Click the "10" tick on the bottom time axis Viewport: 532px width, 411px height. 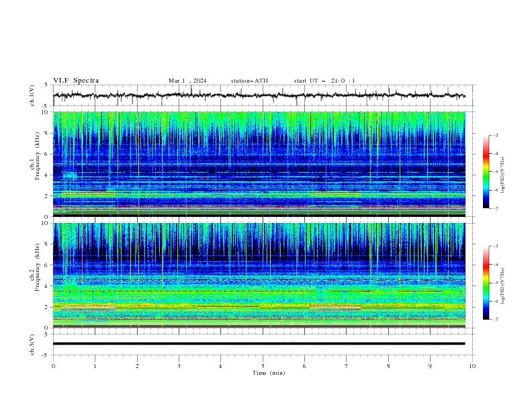pyautogui.click(x=472, y=366)
